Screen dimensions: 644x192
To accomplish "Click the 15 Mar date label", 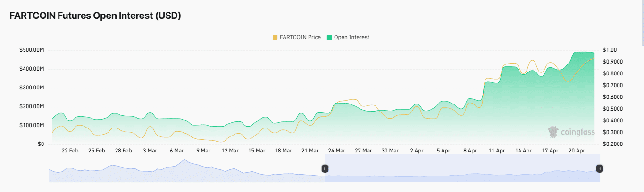I will coord(257,151).
